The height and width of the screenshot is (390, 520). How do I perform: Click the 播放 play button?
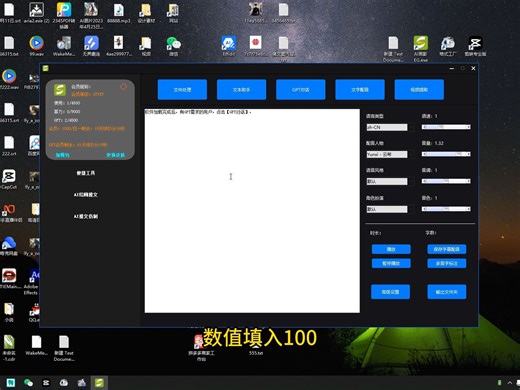[391, 249]
